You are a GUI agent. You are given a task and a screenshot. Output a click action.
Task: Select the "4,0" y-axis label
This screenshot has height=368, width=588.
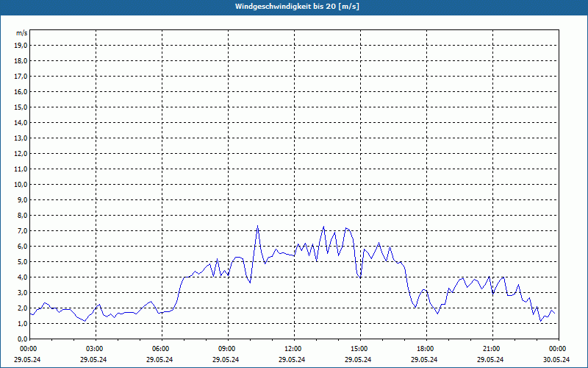[x=22, y=277]
